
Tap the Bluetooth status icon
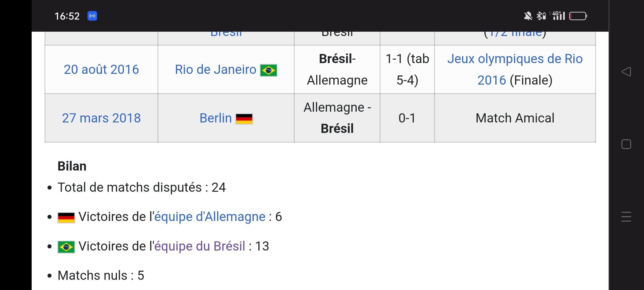[541, 16]
